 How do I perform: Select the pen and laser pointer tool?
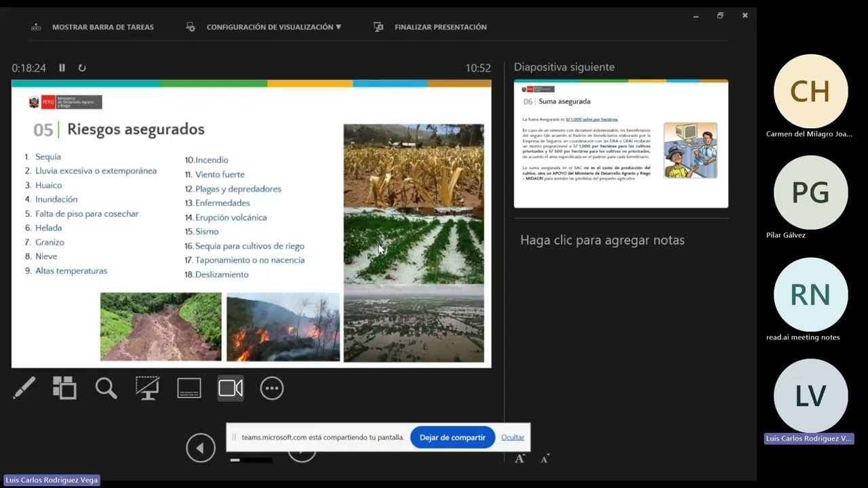24,388
